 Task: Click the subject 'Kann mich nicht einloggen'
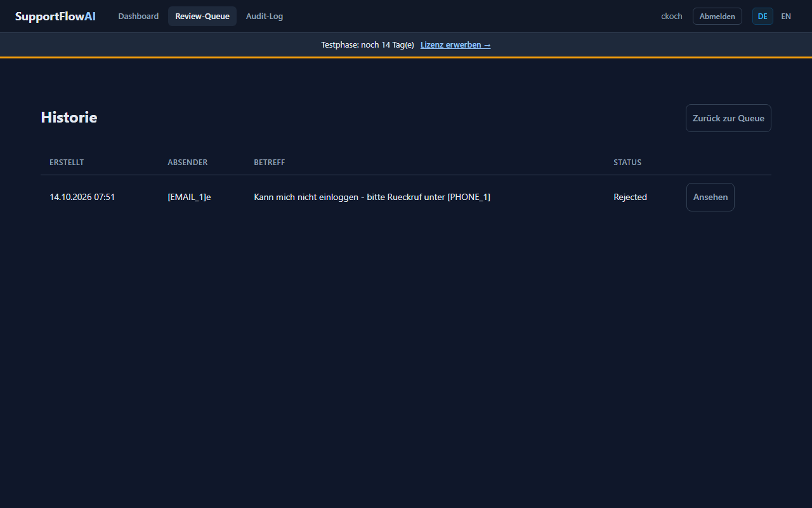click(x=372, y=197)
